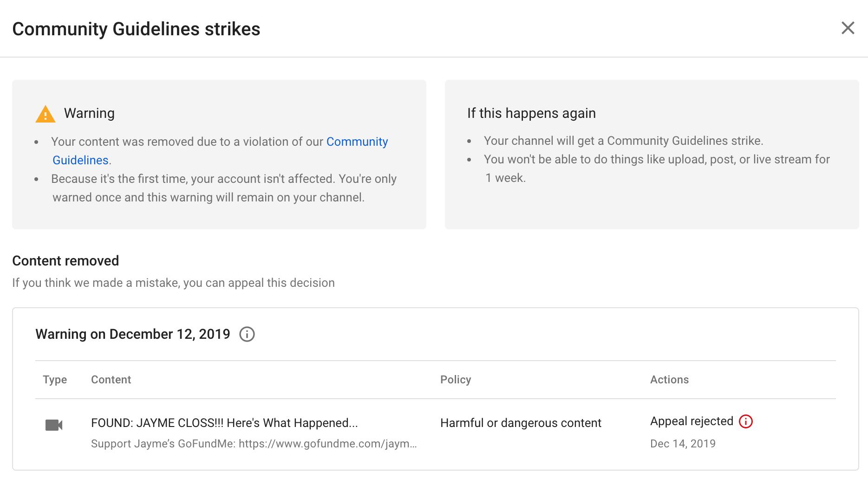Click the Community Guidelines strikes title
The width and height of the screenshot is (868, 485).
(x=136, y=29)
